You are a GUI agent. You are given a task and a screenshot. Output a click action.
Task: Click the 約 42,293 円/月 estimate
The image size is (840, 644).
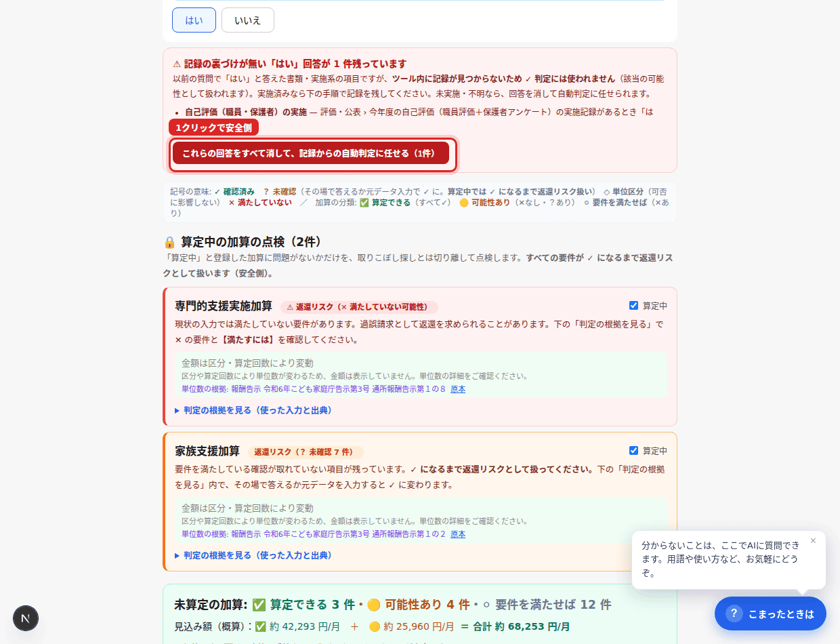(303, 626)
